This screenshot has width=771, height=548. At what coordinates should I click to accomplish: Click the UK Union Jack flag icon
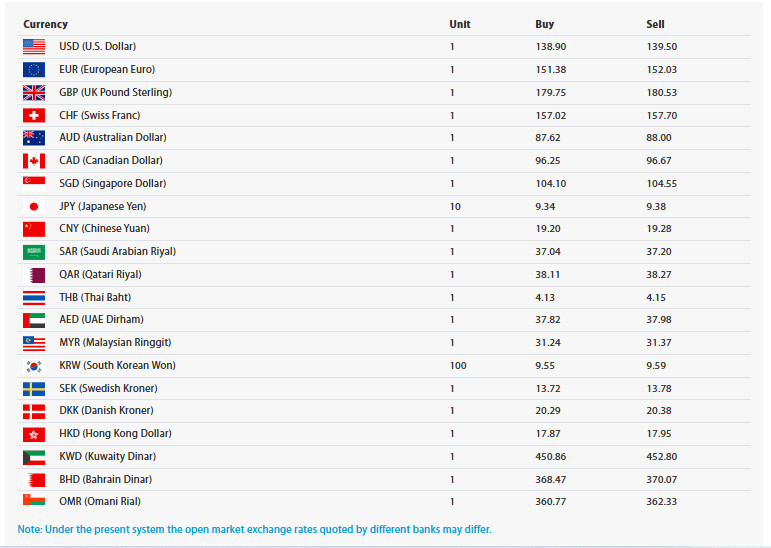(34, 92)
